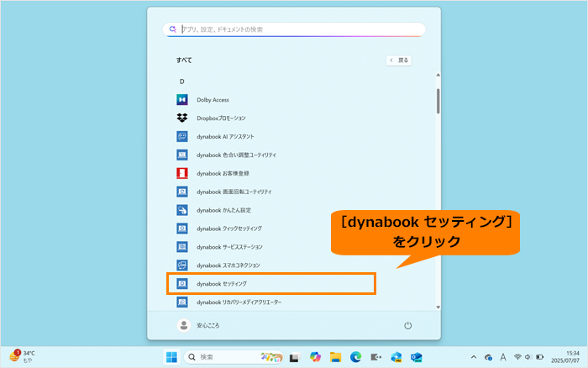Select dynabook AI アシスタント text
The height and width of the screenshot is (368, 588).
pos(225,137)
